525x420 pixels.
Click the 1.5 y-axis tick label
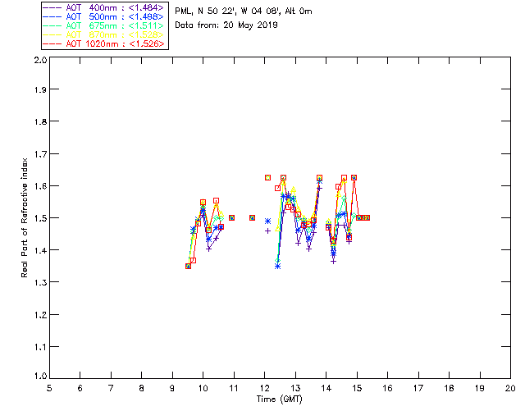pos(40,218)
